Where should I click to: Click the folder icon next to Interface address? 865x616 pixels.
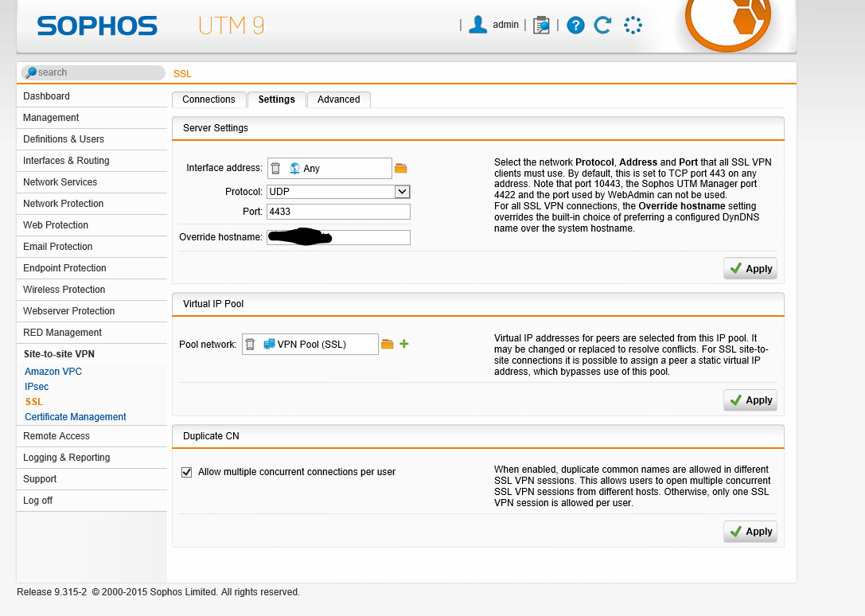(401, 168)
